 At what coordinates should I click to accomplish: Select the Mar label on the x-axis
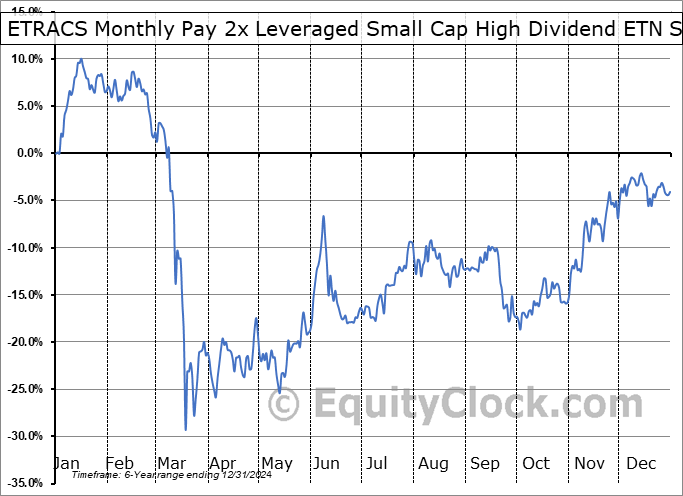pyautogui.click(x=172, y=463)
